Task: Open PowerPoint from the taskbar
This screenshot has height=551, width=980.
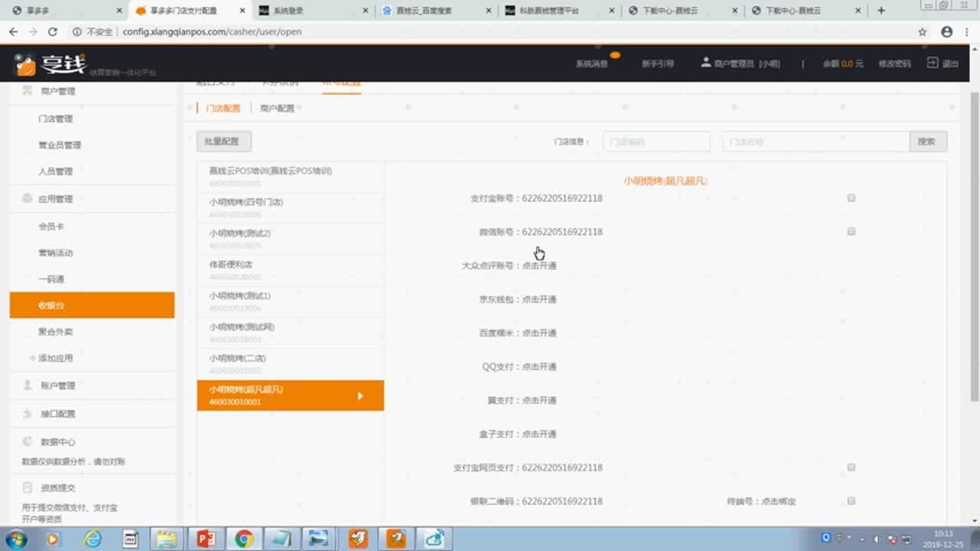Action: pos(205,539)
